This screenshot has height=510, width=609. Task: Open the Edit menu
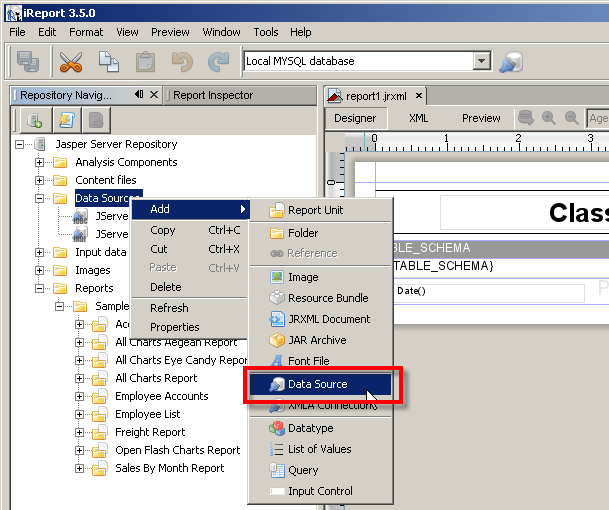click(47, 32)
